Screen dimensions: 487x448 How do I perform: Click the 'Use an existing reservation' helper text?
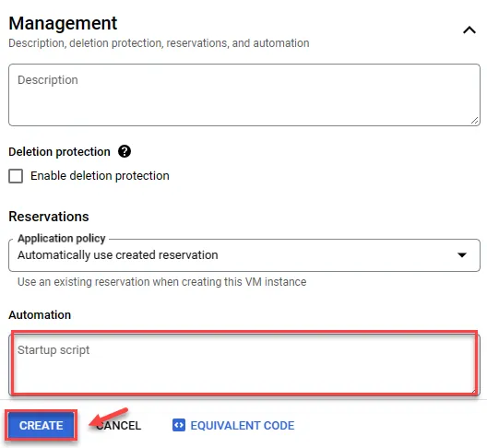161,282
